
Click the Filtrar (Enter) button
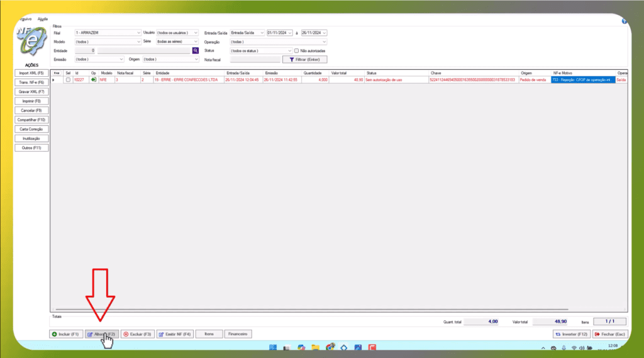pyautogui.click(x=305, y=59)
